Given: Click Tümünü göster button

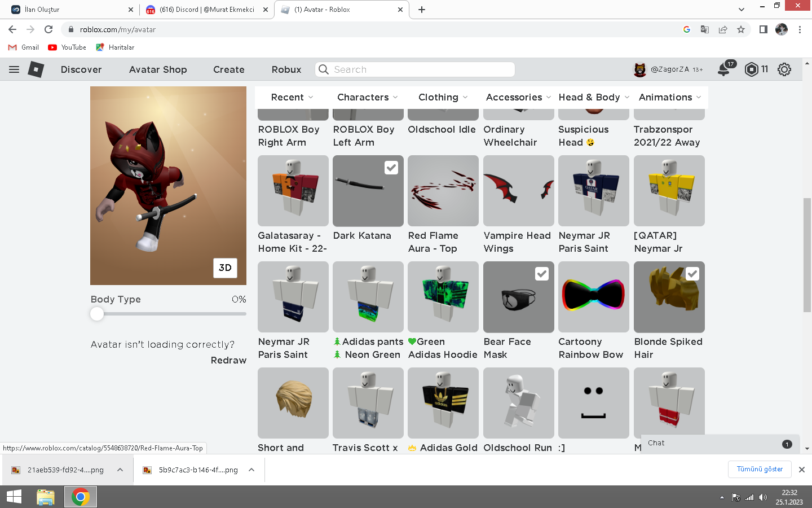Looking at the screenshot, I should pyautogui.click(x=760, y=469).
